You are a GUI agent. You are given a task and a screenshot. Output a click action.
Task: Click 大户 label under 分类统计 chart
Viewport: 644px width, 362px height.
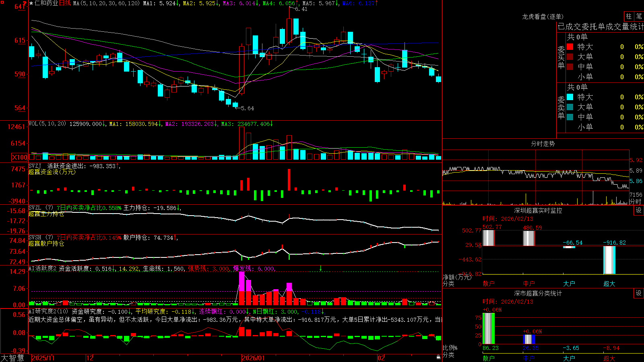(569, 358)
